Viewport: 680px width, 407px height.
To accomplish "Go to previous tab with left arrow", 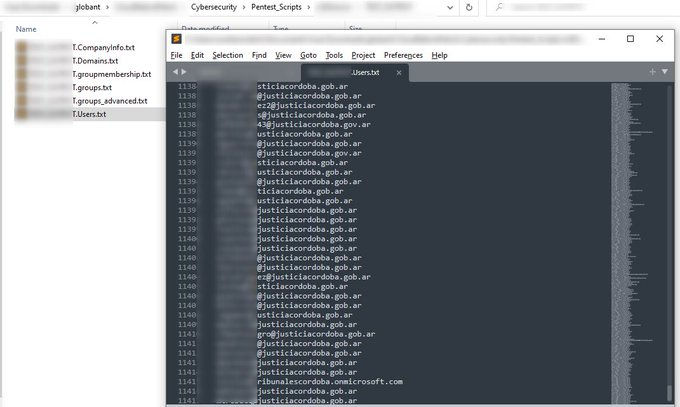I will point(175,72).
